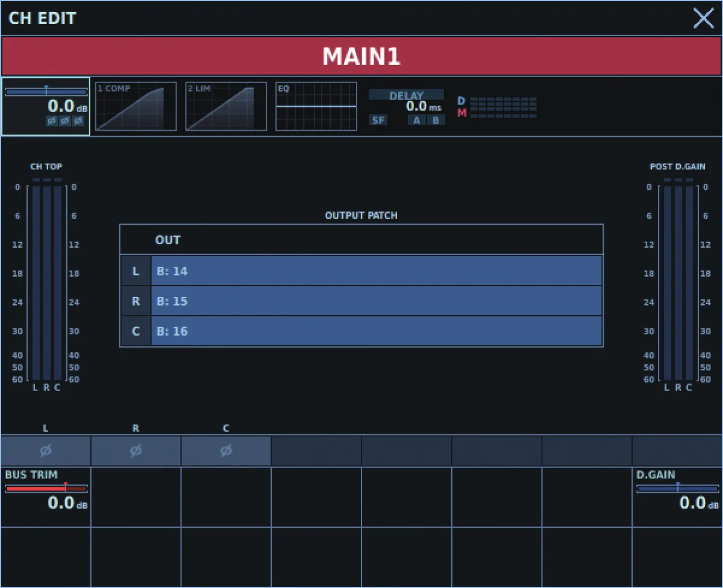723x588 pixels.
Task: Select the 0.0 ms delay value
Action: [x=424, y=107]
